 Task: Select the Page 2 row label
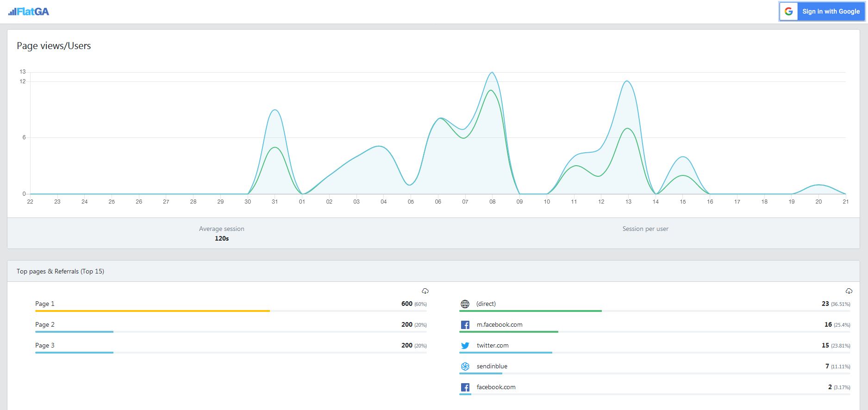coord(45,324)
